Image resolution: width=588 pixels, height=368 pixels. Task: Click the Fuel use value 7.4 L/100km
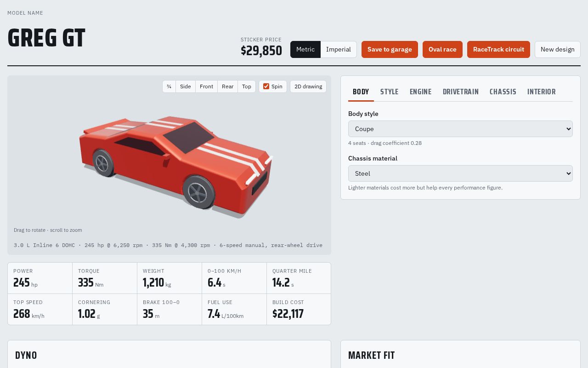pos(226,314)
